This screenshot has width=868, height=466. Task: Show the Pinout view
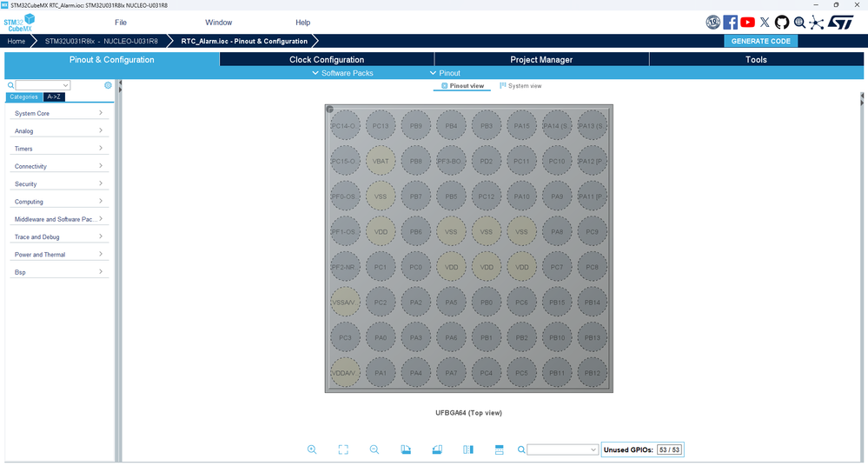click(462, 86)
